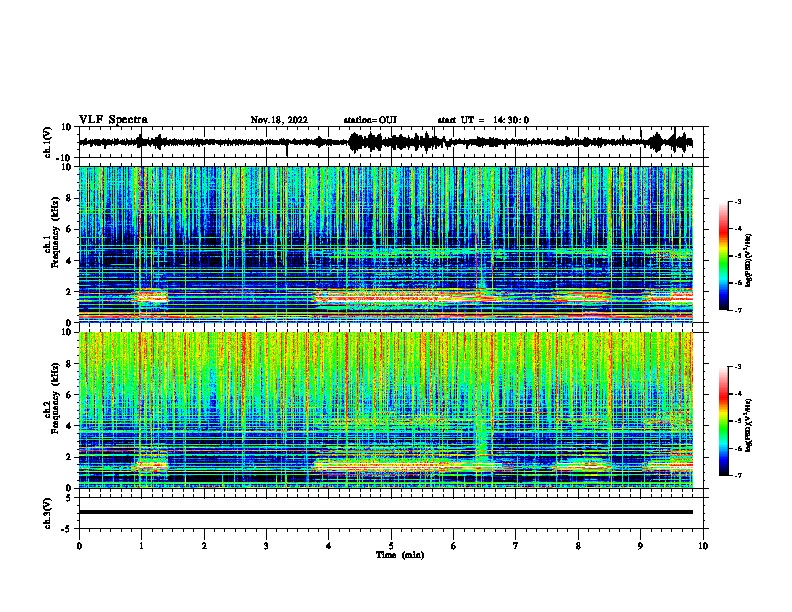The height and width of the screenshot is (612, 792).
Task: Click the '-7' label on lower colorbar
Action: pyautogui.click(x=738, y=475)
